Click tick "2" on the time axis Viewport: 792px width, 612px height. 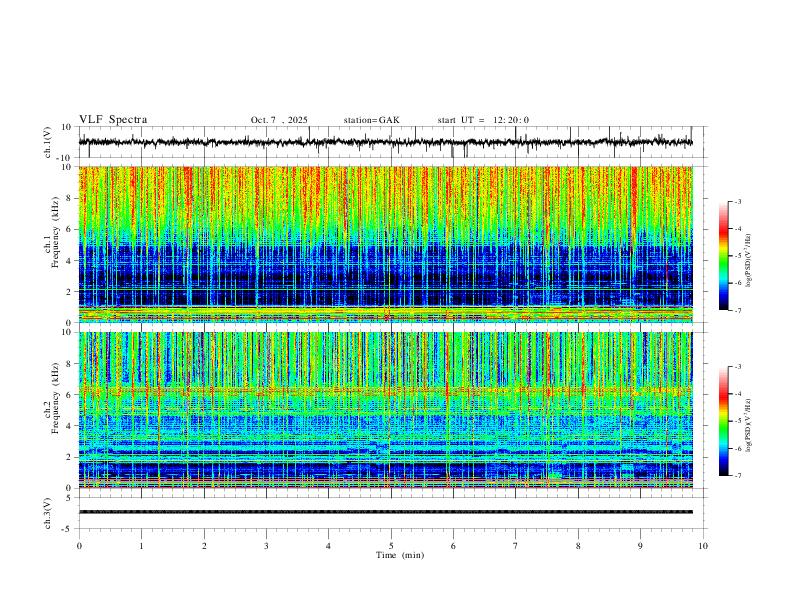click(x=204, y=546)
